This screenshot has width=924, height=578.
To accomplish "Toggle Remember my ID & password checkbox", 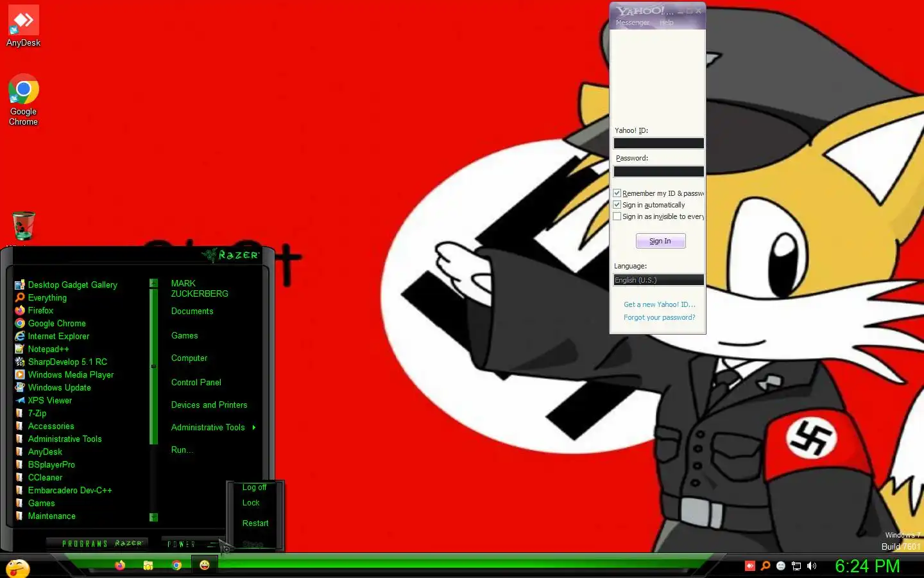I will [617, 193].
